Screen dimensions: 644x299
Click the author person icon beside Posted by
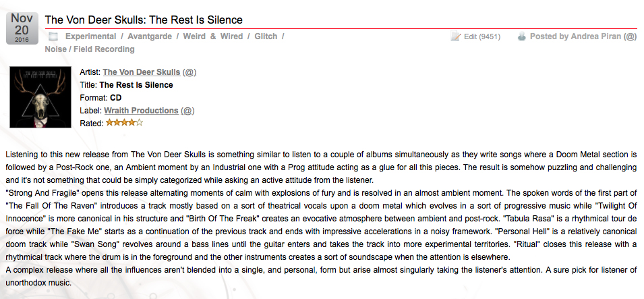tap(522, 36)
